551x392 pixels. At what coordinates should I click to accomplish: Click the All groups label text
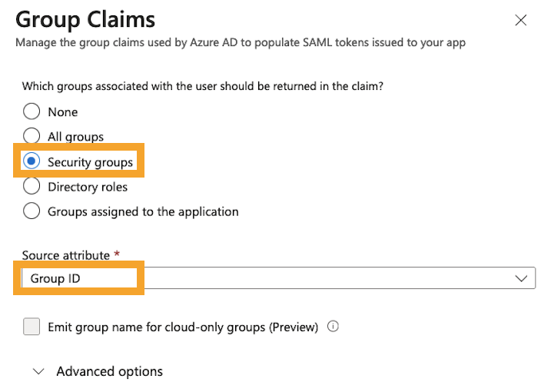[x=76, y=137]
